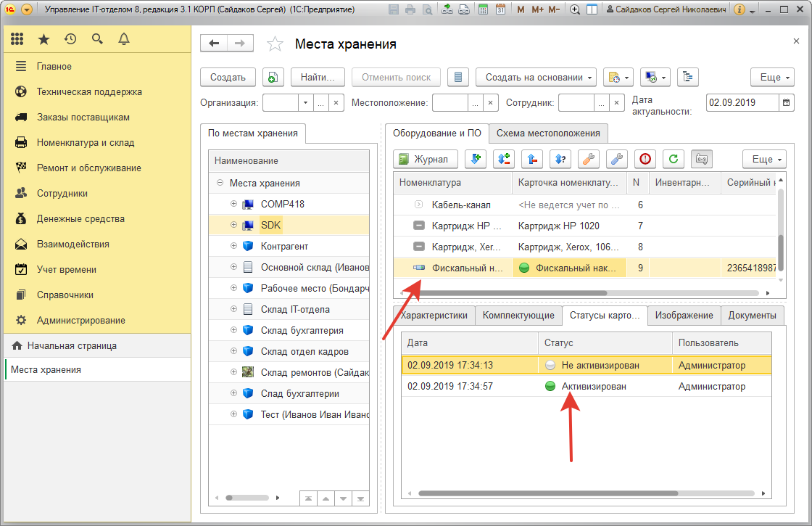The width and height of the screenshot is (812, 526).
Task: Add Места хранения to favorites with star
Action: tap(275, 44)
